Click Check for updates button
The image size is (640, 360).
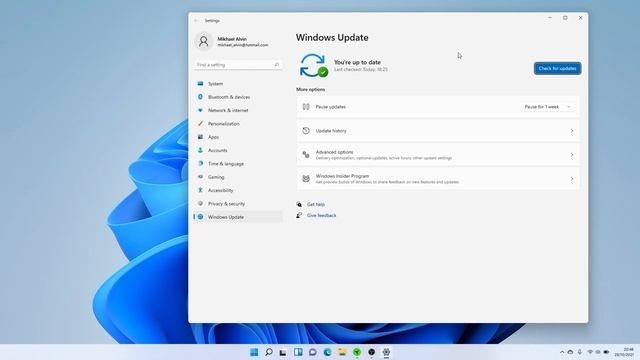557,69
